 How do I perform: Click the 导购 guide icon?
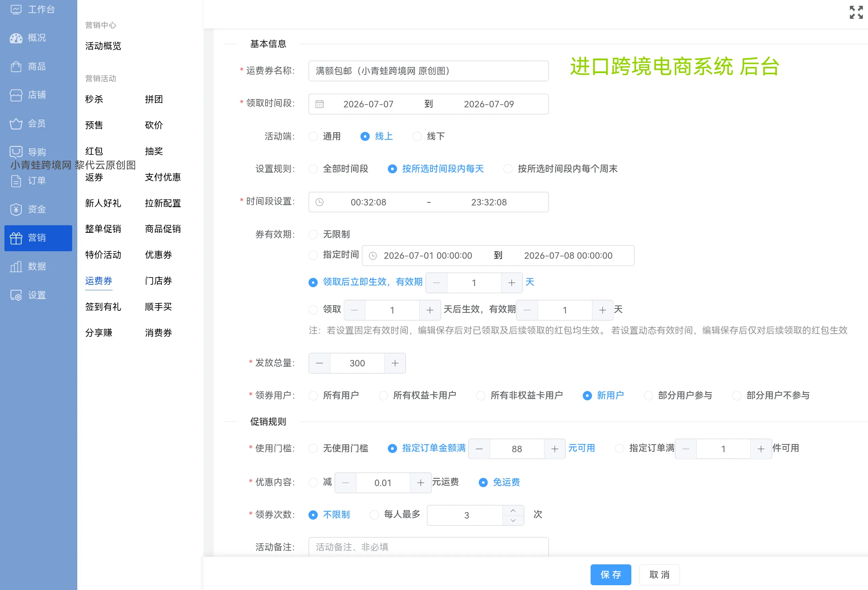[x=16, y=152]
